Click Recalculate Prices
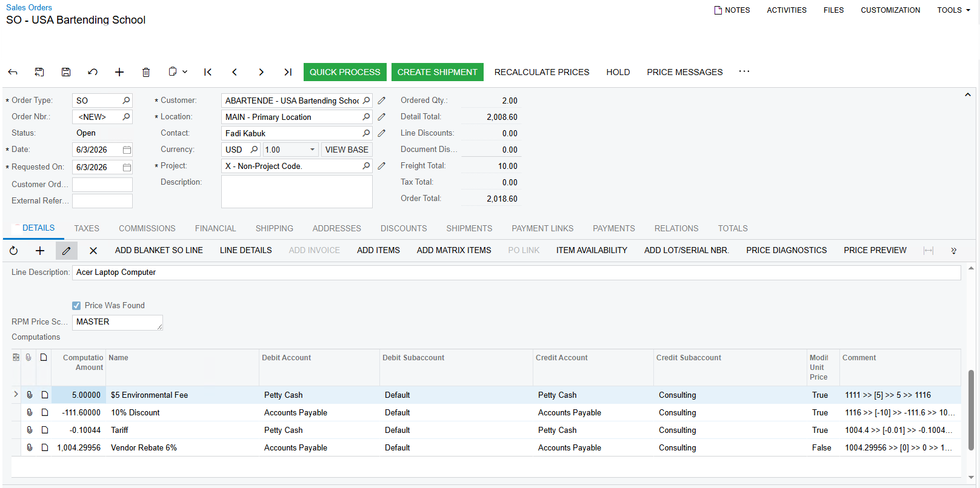Viewport: 980px width, 488px height. [x=542, y=72]
